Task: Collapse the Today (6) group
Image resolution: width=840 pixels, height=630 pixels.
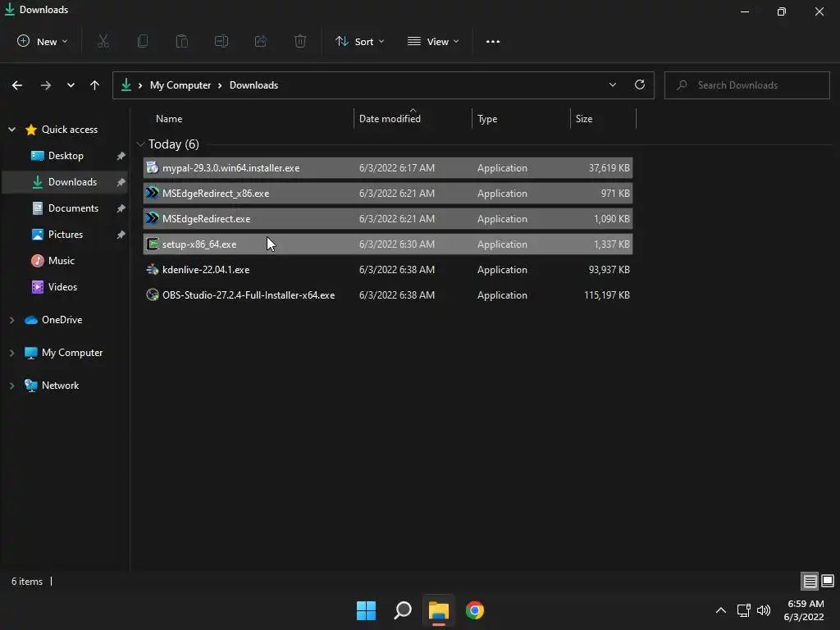Action: click(141, 144)
